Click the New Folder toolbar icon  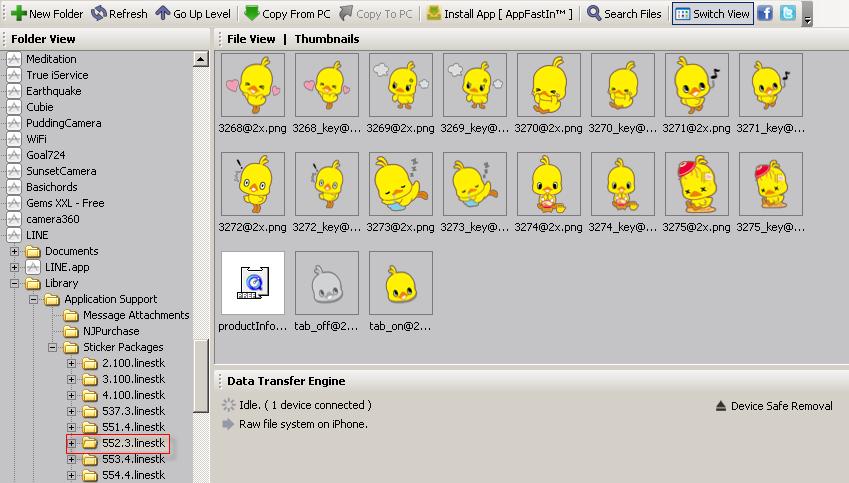(x=18, y=14)
